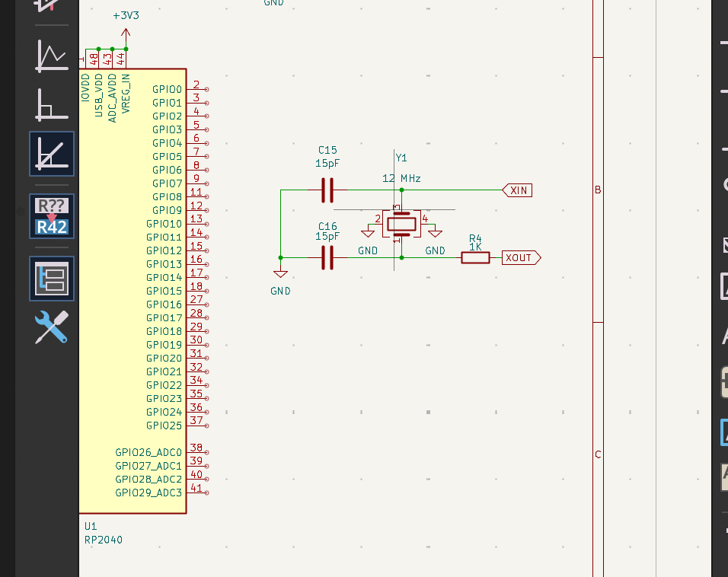This screenshot has height=577, width=728.
Task: Select resistor R4 with value 1K
Action: (475, 257)
